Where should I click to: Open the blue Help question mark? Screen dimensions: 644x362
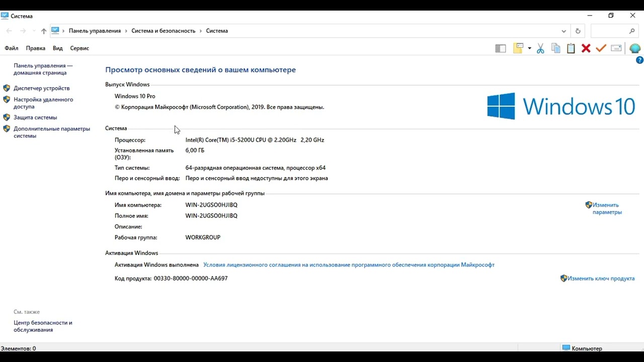(640, 60)
